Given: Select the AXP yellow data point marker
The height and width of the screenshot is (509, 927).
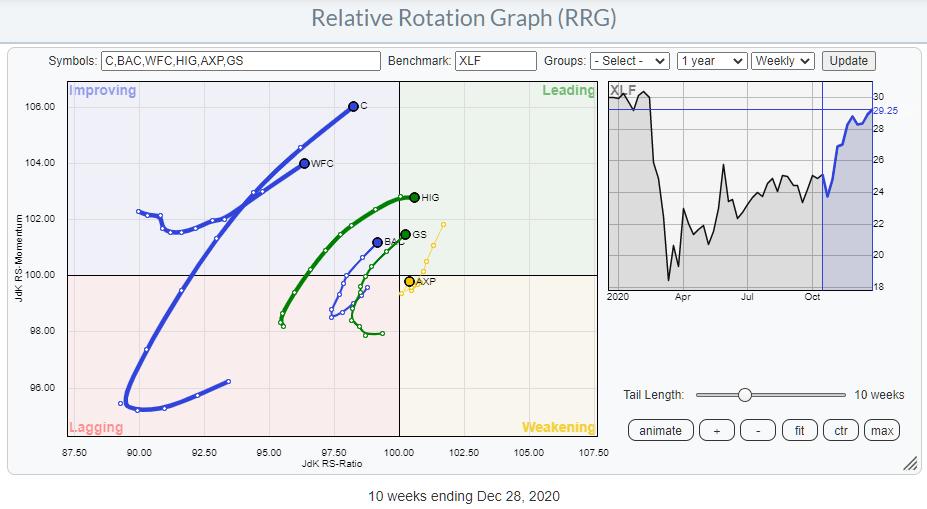Looking at the screenshot, I should click(409, 281).
